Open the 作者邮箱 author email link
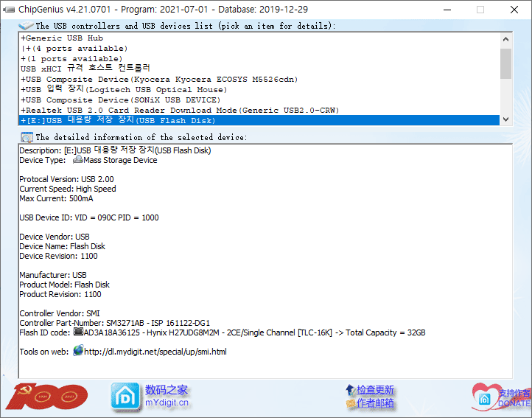Screen dimensions: 532x418 pos(375,403)
